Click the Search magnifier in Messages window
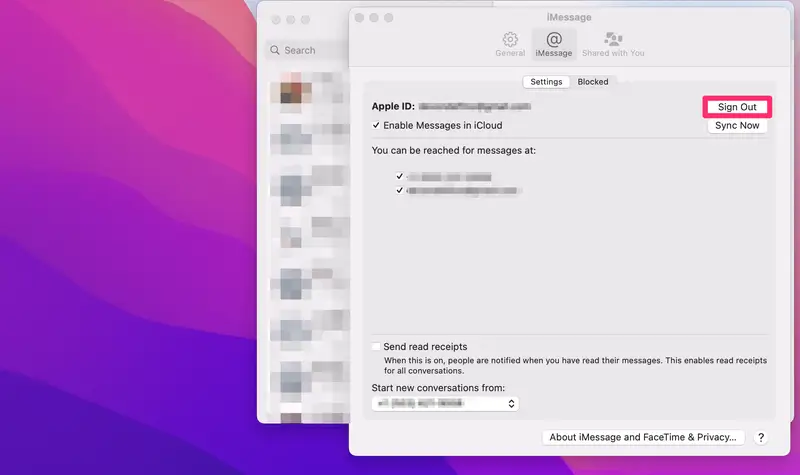This screenshot has height=475, width=800. click(x=275, y=50)
